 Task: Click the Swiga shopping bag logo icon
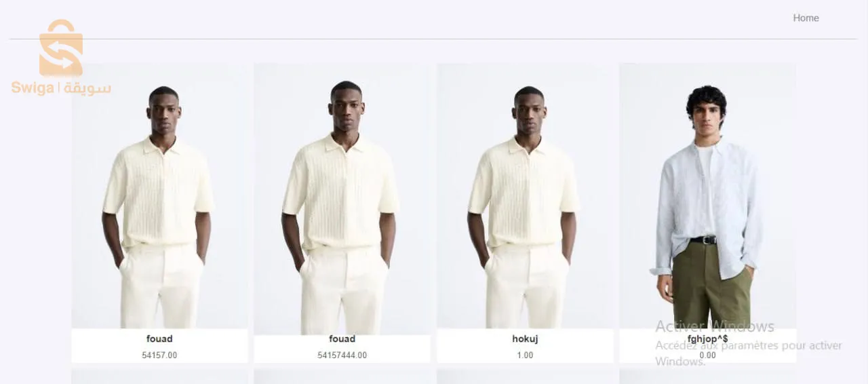click(x=61, y=47)
